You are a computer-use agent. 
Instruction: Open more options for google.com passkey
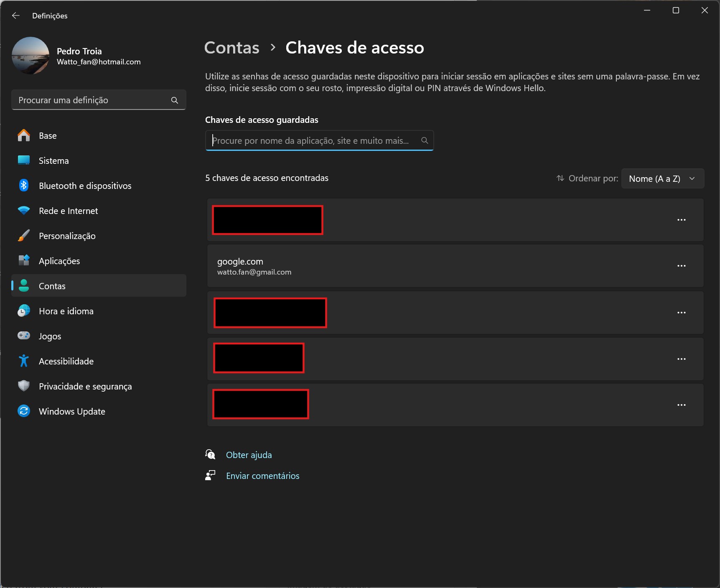coord(681,266)
